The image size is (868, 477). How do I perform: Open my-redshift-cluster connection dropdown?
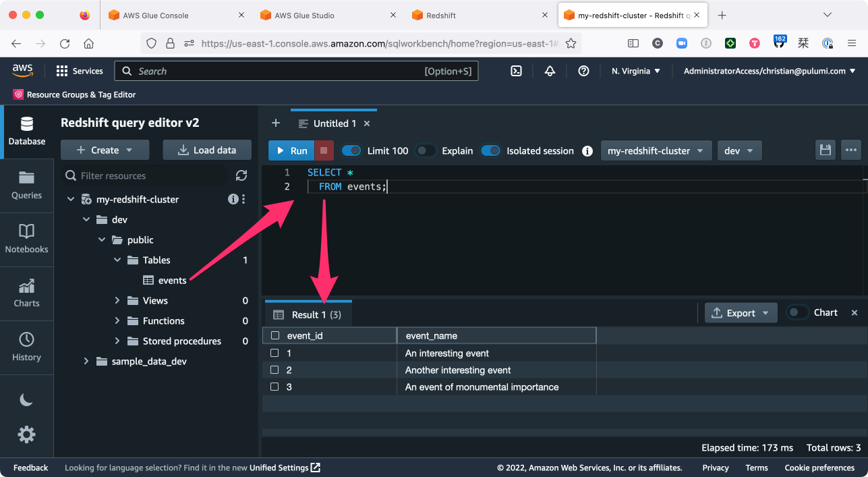[x=656, y=150]
